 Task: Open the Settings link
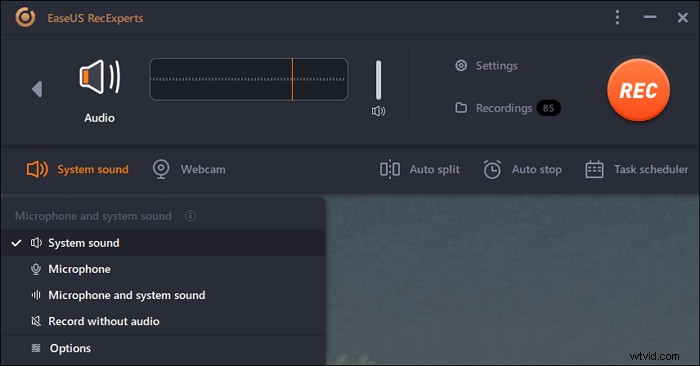click(x=496, y=66)
